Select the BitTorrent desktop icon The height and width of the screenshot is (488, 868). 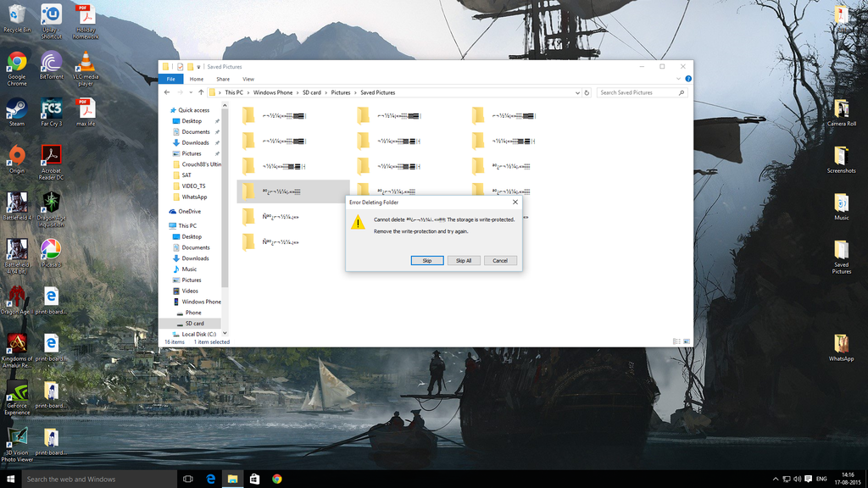pos(51,65)
